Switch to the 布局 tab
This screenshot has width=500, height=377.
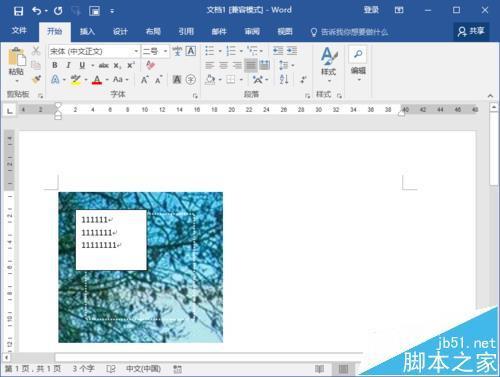153,32
